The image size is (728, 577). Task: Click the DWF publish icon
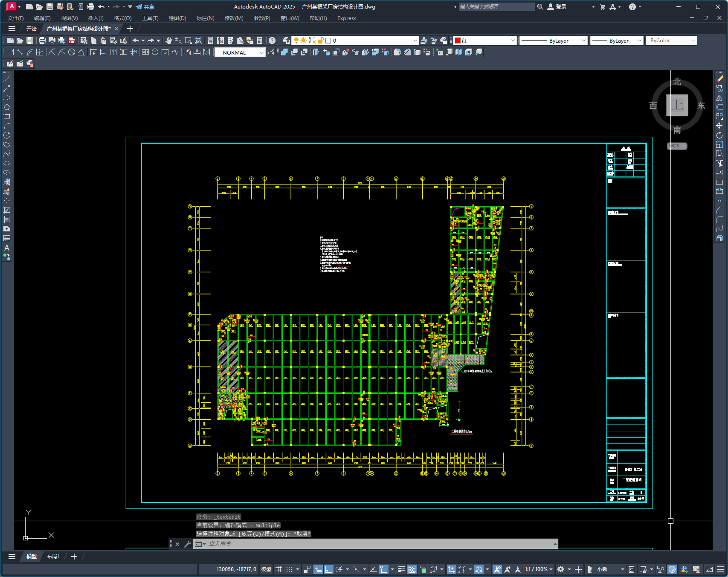pyautogui.click(x=72, y=40)
